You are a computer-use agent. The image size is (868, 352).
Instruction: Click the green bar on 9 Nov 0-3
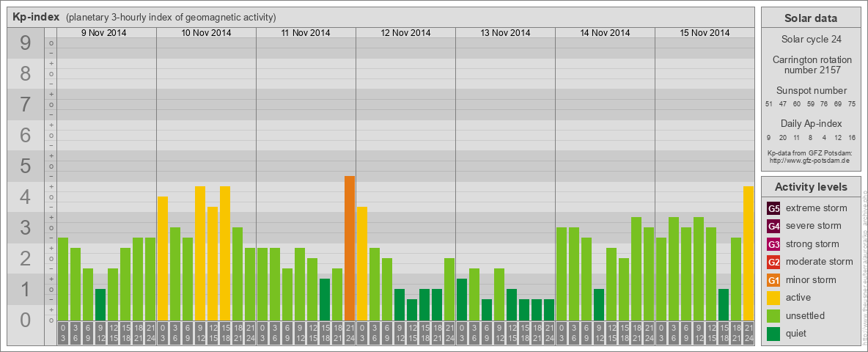point(63,279)
